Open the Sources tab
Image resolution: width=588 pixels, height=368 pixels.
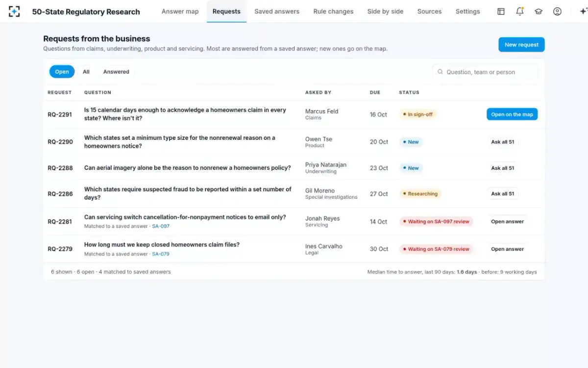tap(429, 11)
